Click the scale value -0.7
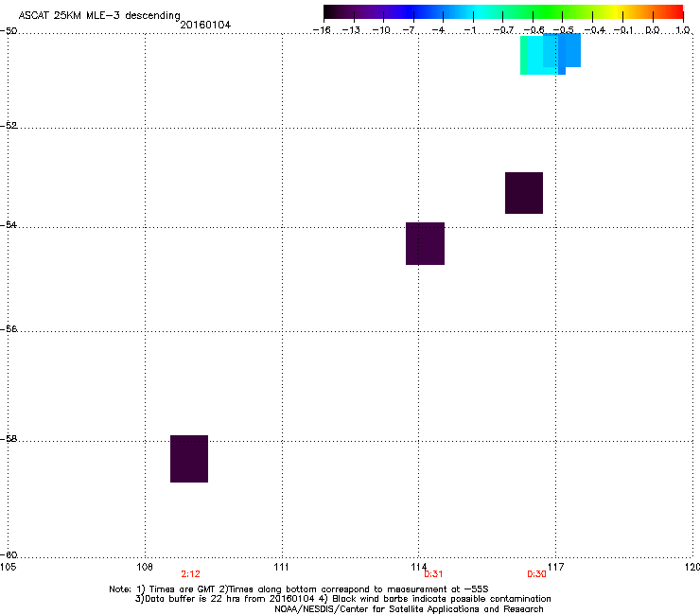 point(503,30)
